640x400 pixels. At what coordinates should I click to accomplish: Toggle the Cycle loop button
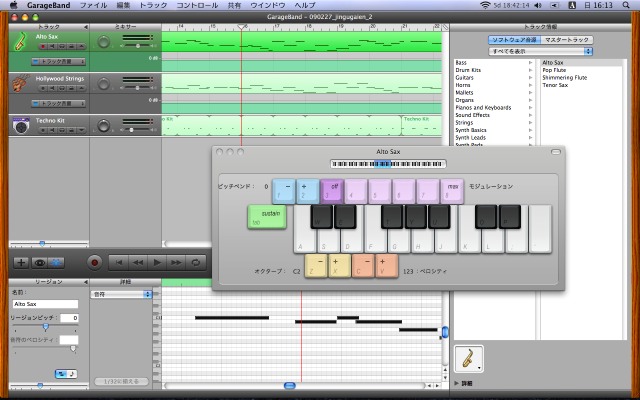tap(196, 262)
